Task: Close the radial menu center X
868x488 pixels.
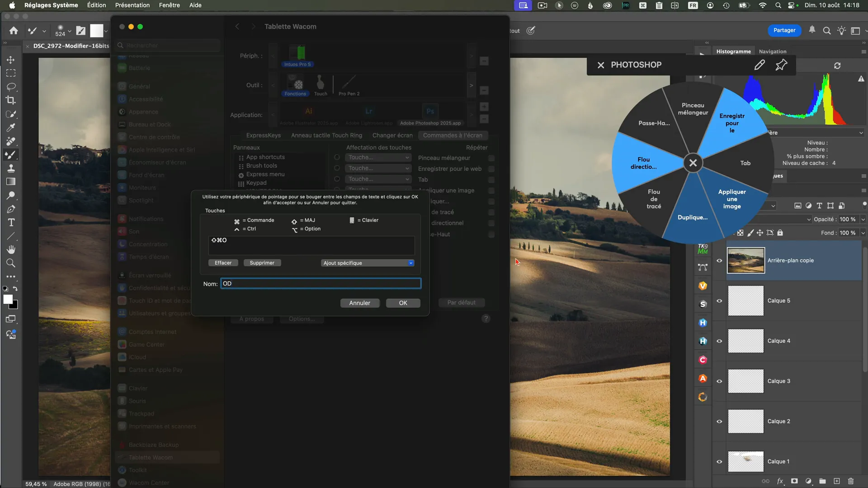Action: pos(693,163)
